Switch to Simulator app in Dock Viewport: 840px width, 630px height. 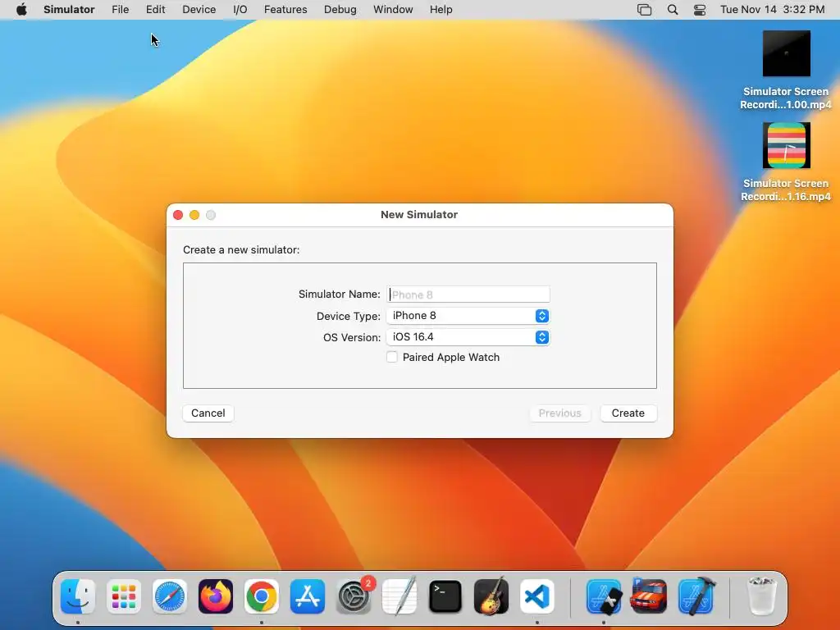point(604,596)
